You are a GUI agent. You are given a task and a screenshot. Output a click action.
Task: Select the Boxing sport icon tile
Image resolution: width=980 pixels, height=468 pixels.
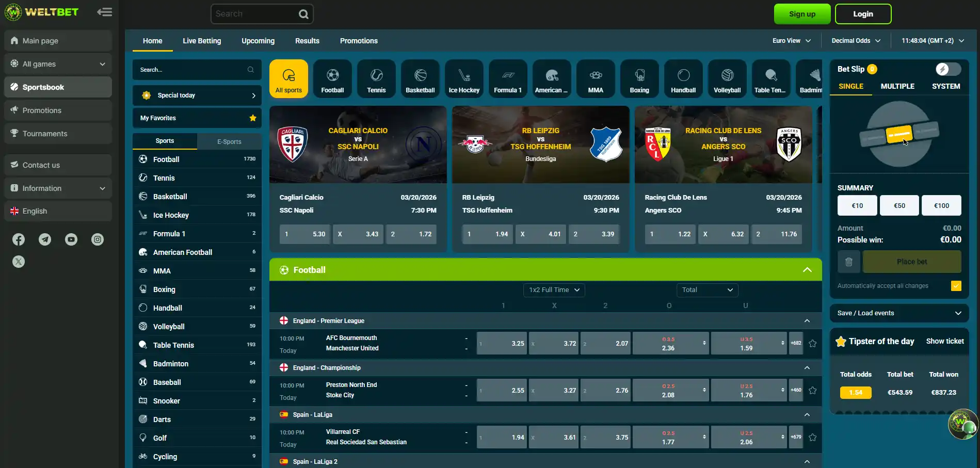point(639,79)
